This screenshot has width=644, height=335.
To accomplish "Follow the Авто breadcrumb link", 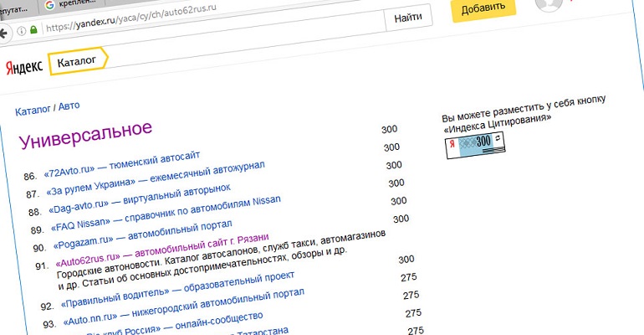I will pyautogui.click(x=69, y=106).
